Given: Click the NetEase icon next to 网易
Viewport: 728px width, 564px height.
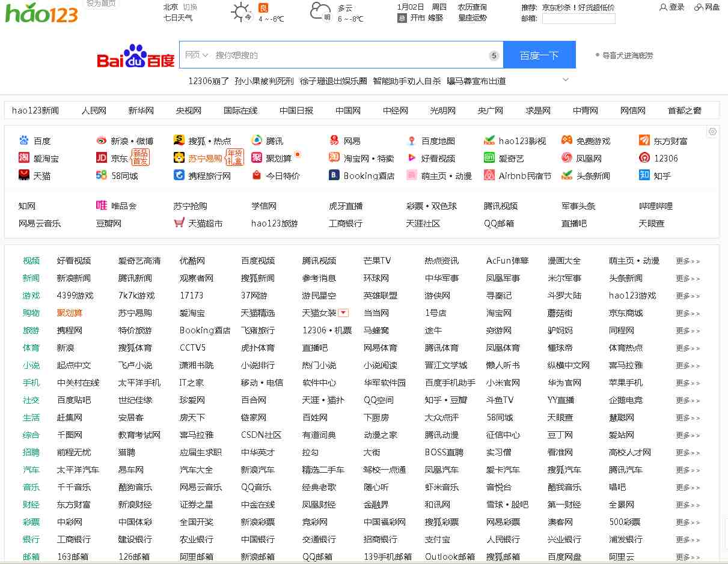Looking at the screenshot, I should click(334, 141).
